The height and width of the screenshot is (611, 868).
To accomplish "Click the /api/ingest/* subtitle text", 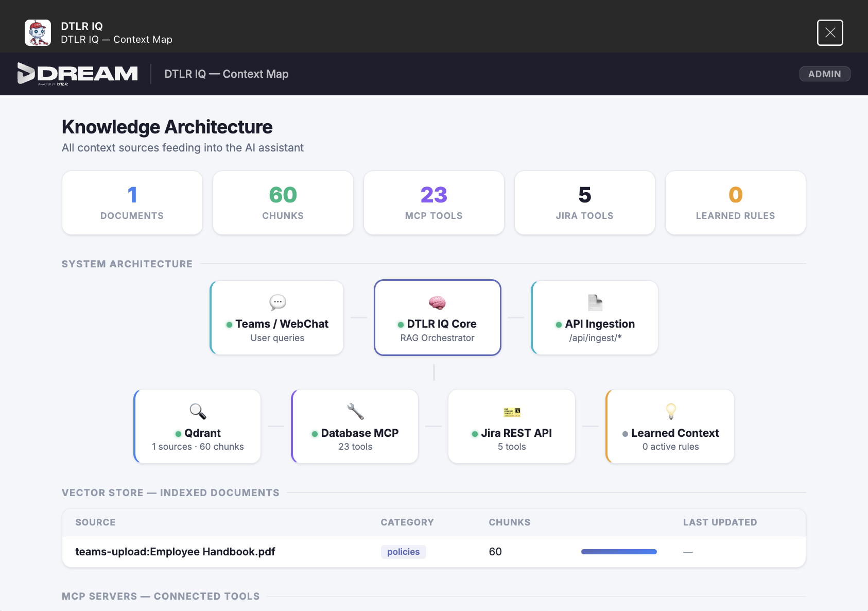I will [595, 338].
